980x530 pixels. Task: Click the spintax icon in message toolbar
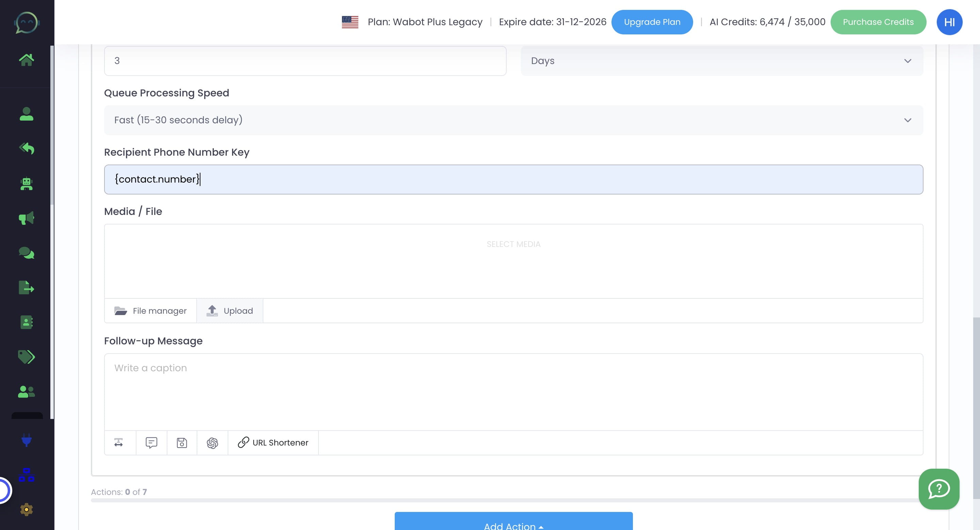point(119,443)
